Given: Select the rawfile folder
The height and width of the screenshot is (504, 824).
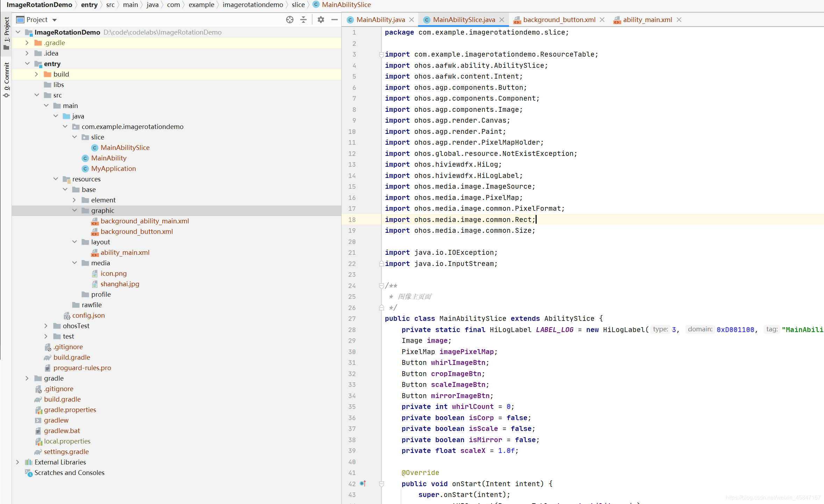Looking at the screenshot, I should click(91, 305).
